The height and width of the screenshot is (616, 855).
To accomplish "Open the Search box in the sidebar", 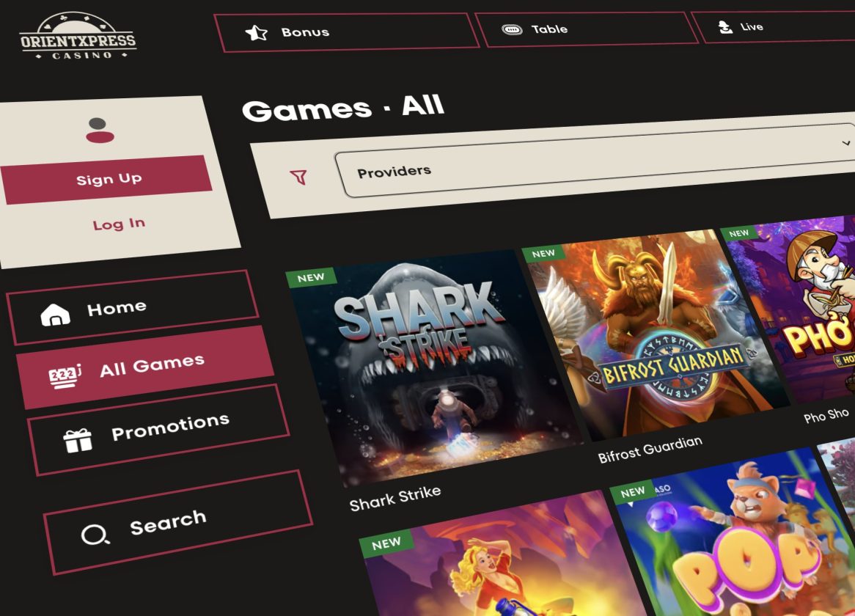I will click(177, 522).
